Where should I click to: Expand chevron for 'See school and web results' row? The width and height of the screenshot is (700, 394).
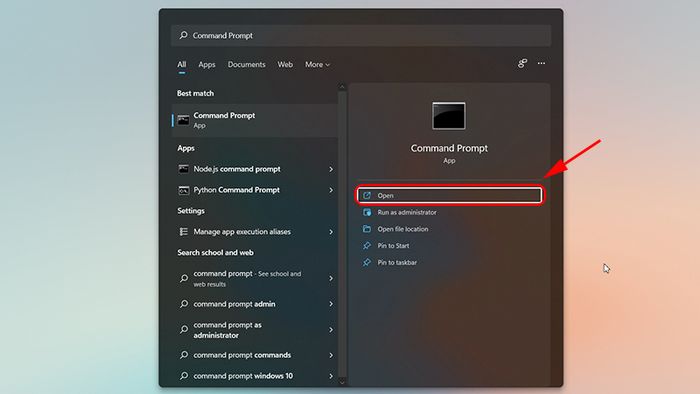331,278
